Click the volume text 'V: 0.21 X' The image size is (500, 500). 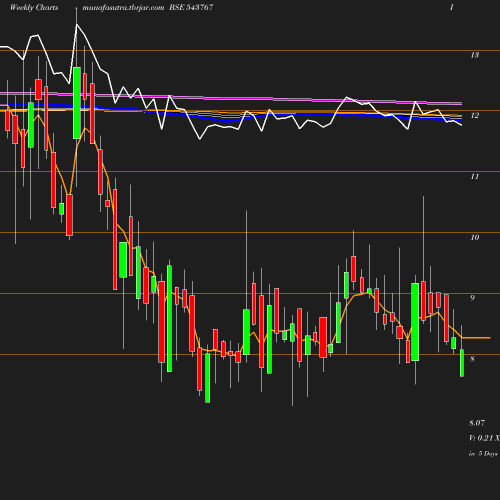point(484,438)
